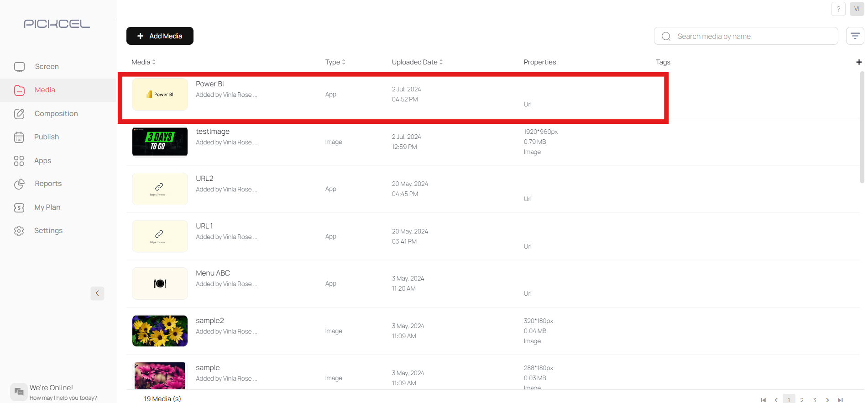Click the Power BI media name
868x403 pixels.
click(210, 84)
